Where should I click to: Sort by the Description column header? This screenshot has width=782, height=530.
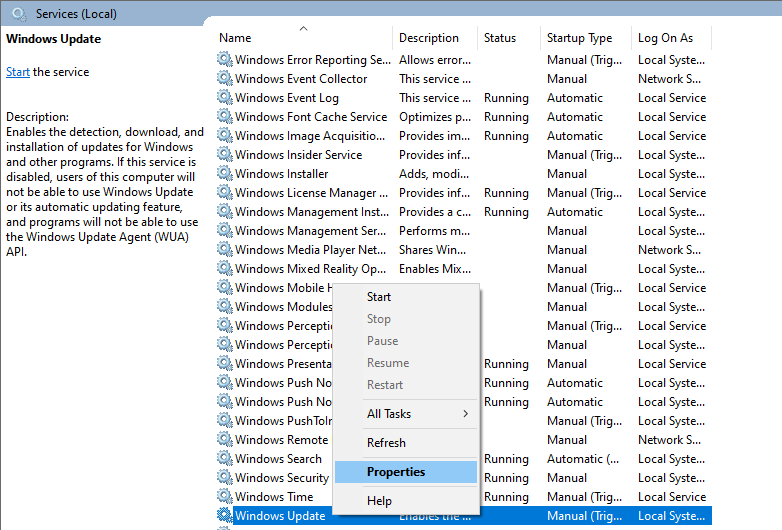pyautogui.click(x=428, y=38)
